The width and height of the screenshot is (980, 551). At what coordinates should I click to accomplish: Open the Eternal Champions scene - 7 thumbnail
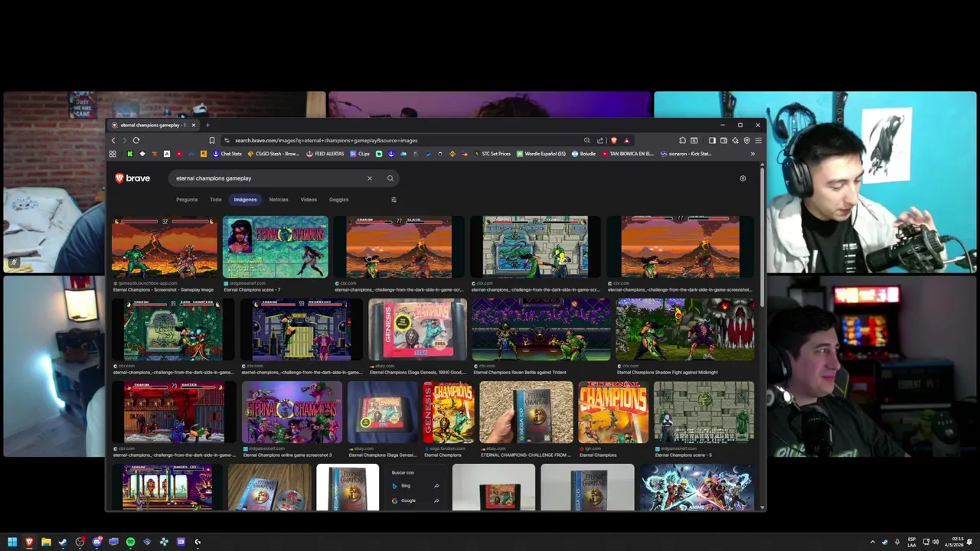click(x=275, y=247)
